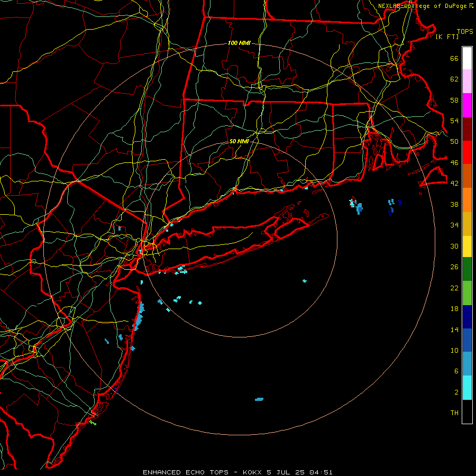Click the dark orange 42 kft legend swatch

click(467, 176)
